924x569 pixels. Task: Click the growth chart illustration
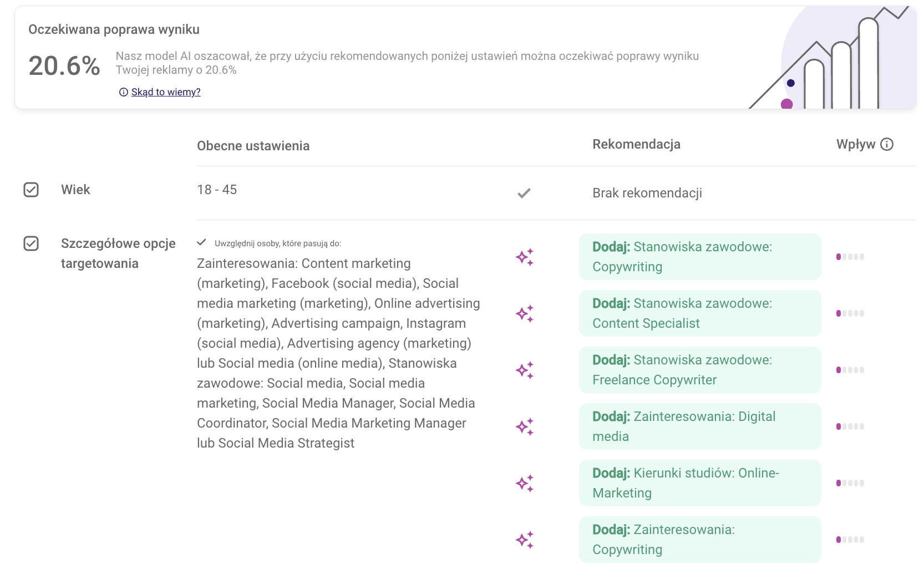tap(832, 58)
